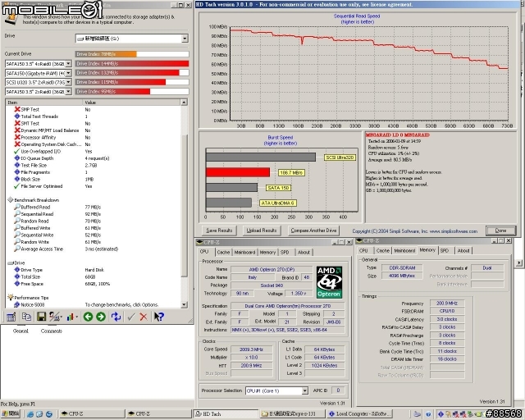Open the Local Computer SiSoftware taskbar item
The height and width of the screenshot is (420, 525).
pyautogui.click(x=359, y=414)
